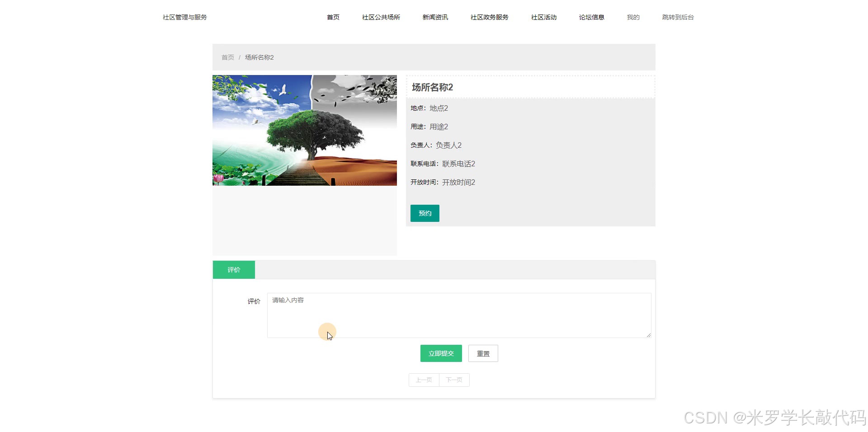Go to next page with 下一页
The width and height of the screenshot is (868, 432).
(454, 380)
